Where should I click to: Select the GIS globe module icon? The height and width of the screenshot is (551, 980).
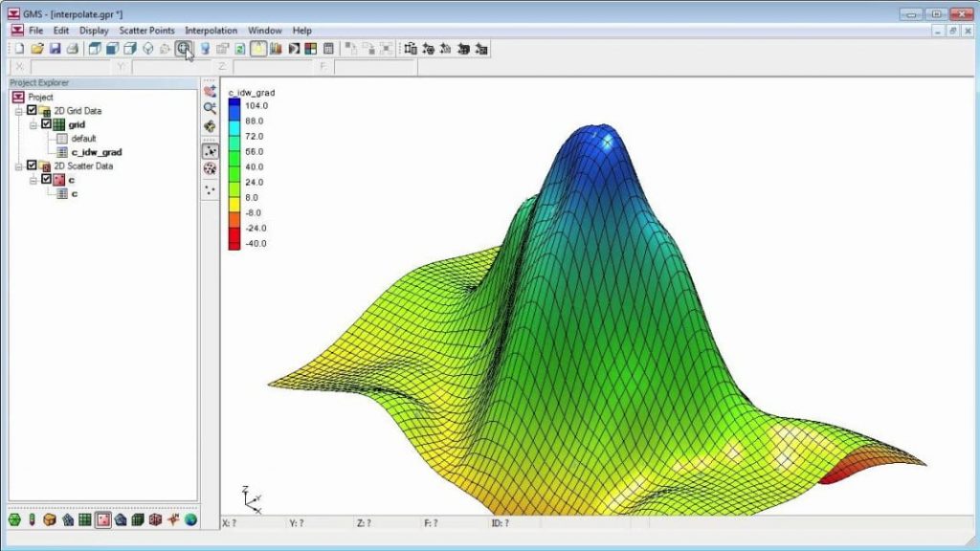coord(190,519)
